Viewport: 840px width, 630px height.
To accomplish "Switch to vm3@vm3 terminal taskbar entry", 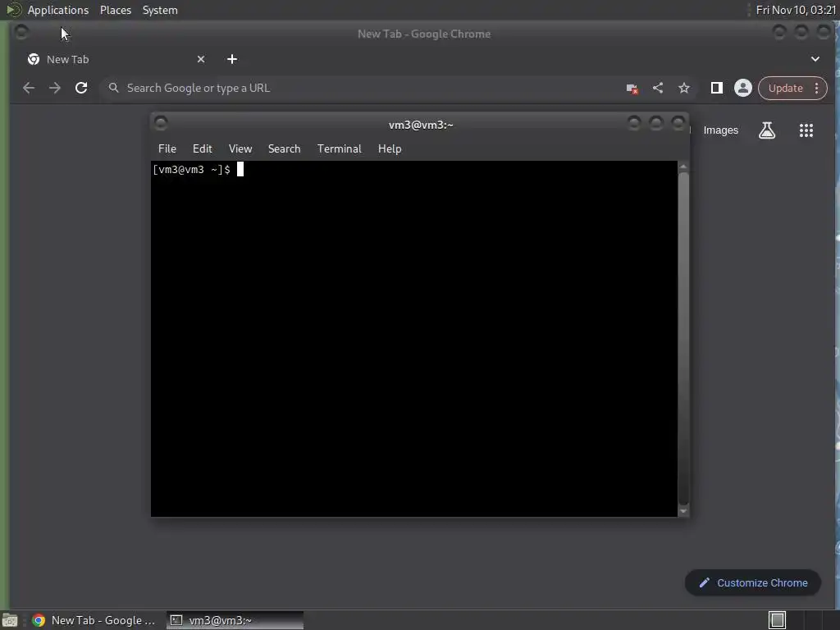I will coord(235,620).
